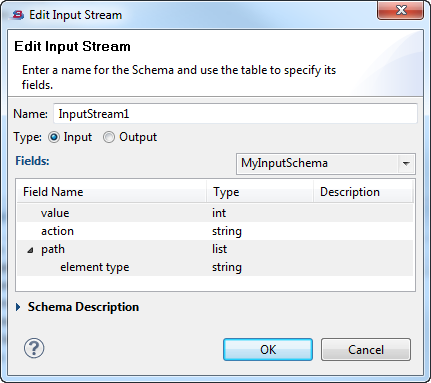Select the element type row

point(215,267)
